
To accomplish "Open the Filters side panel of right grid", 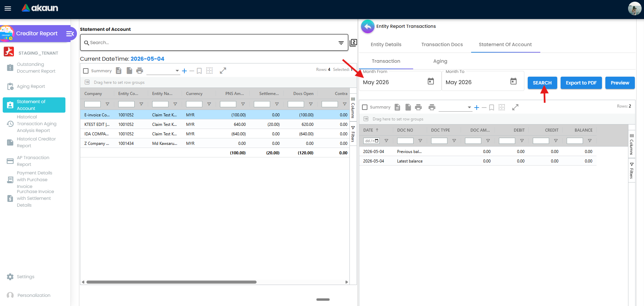I will tap(631, 171).
